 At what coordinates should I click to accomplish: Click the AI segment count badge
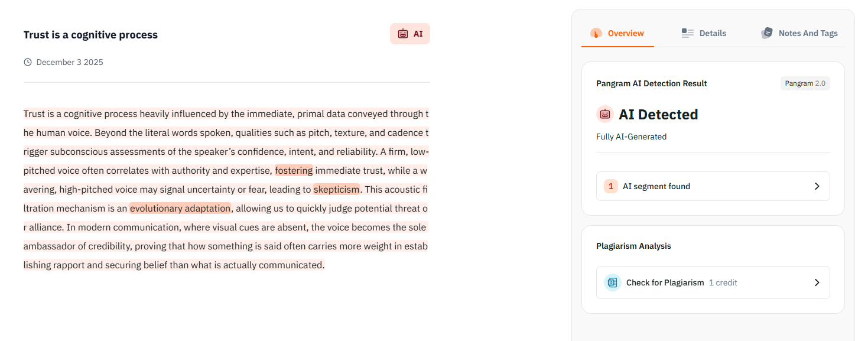coord(611,186)
